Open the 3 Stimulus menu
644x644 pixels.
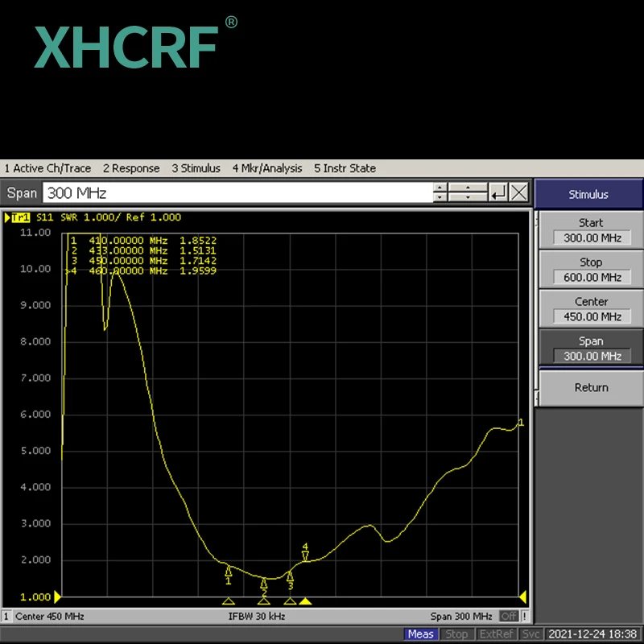tap(196, 168)
